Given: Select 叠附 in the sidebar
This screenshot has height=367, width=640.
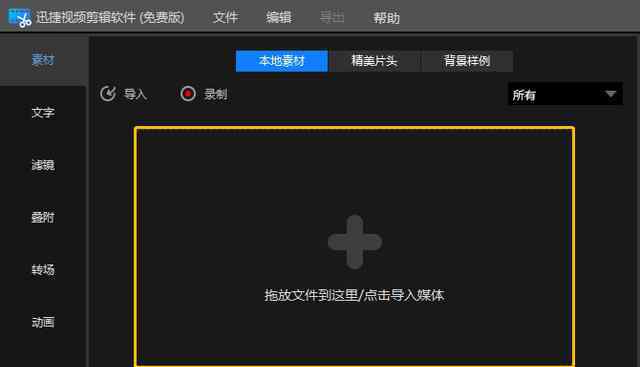Looking at the screenshot, I should tap(43, 217).
